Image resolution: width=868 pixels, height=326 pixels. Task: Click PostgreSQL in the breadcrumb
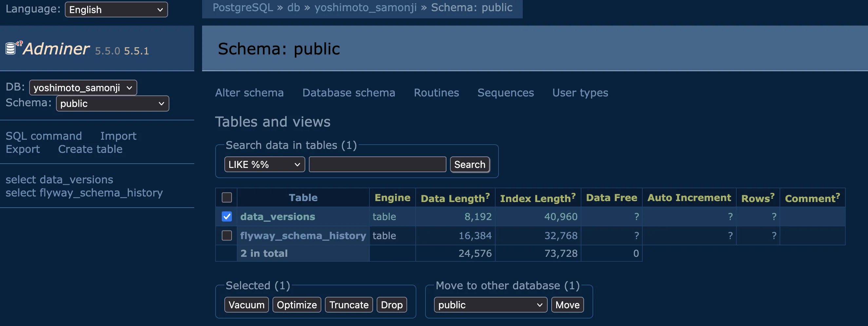pos(243,8)
